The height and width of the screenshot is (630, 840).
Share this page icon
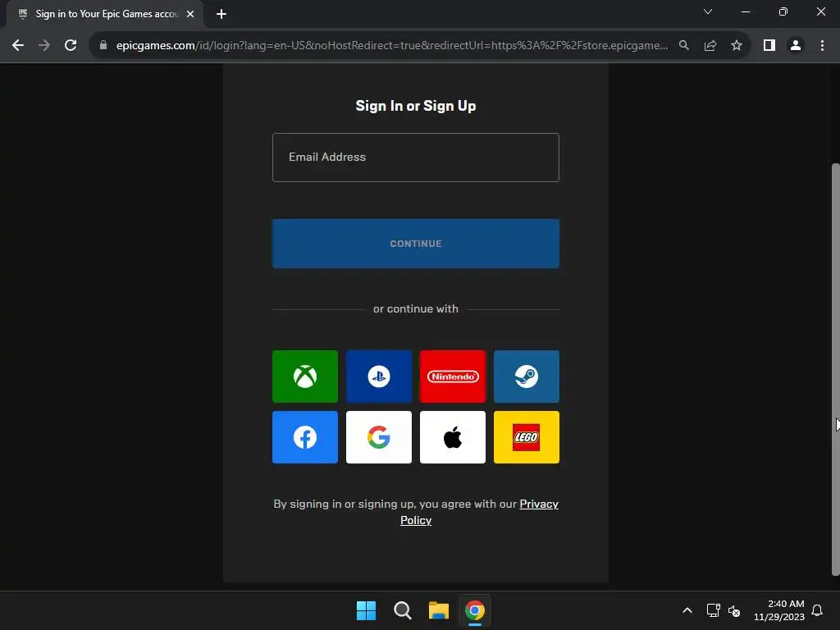click(x=710, y=46)
